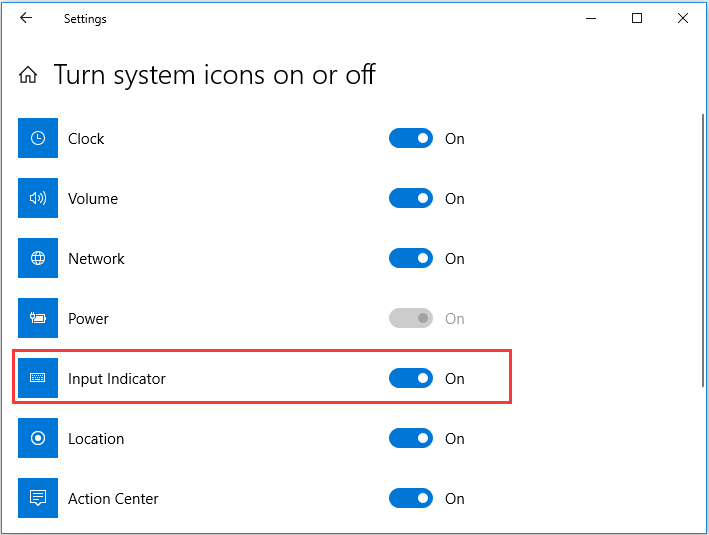
Task: Click the grayed-out Power toggle
Action: click(411, 318)
